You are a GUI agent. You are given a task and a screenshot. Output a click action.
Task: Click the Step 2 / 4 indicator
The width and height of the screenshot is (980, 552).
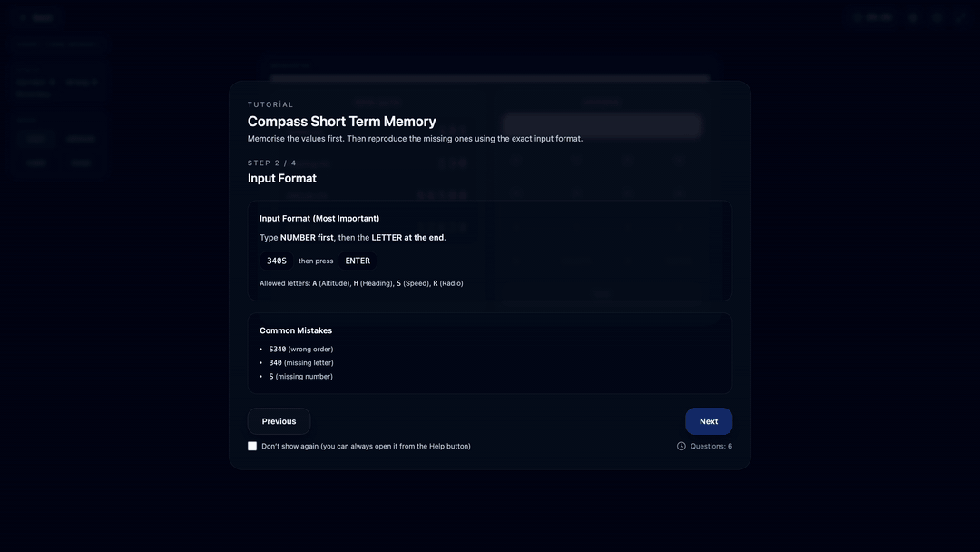(x=272, y=163)
